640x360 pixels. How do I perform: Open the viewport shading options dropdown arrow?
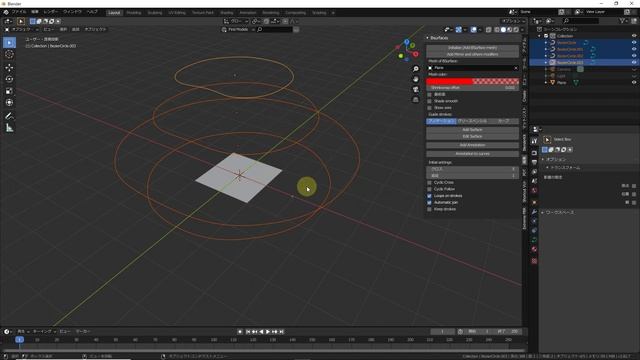pos(523,29)
